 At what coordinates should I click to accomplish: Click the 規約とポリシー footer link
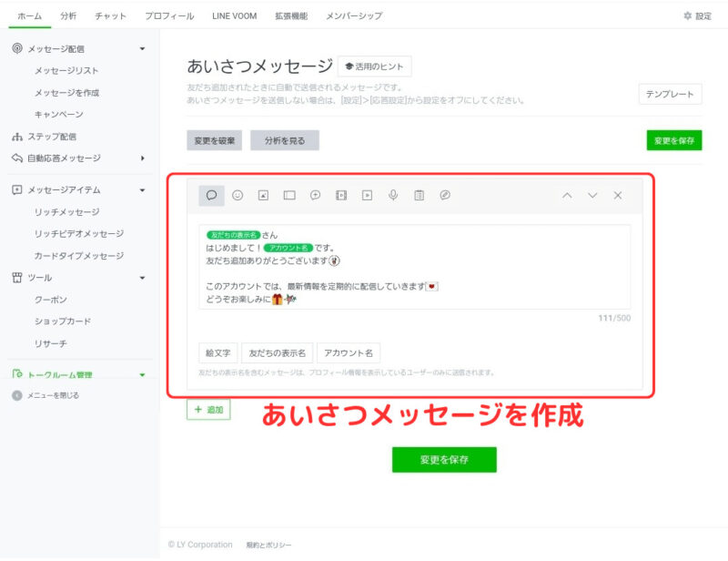tap(268, 545)
